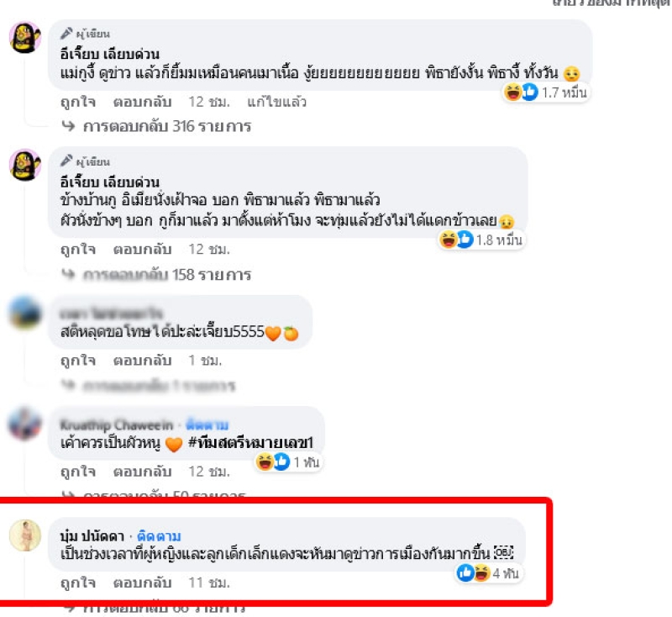672x617 pixels.
Task: Expand the 50 replies thread under the hashtag comment
Action: pyautogui.click(x=154, y=496)
